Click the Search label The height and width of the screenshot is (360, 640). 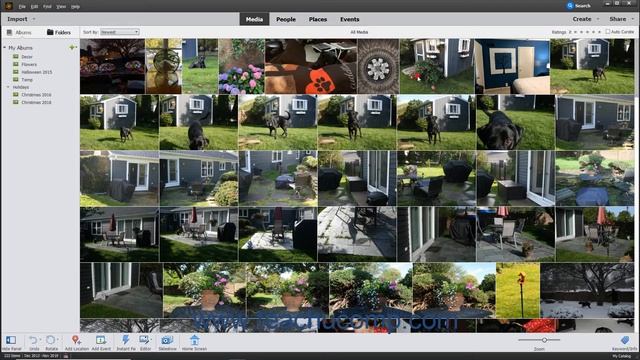pyautogui.click(x=583, y=6)
